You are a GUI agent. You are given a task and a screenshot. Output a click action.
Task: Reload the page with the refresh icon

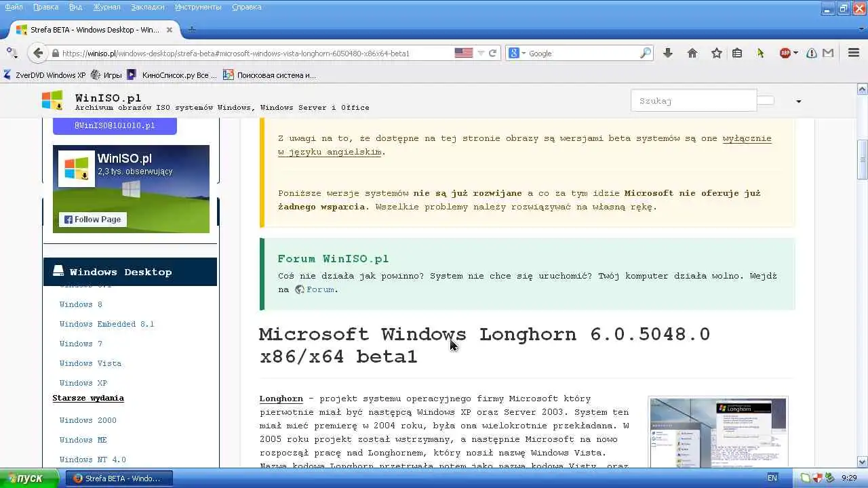(493, 53)
